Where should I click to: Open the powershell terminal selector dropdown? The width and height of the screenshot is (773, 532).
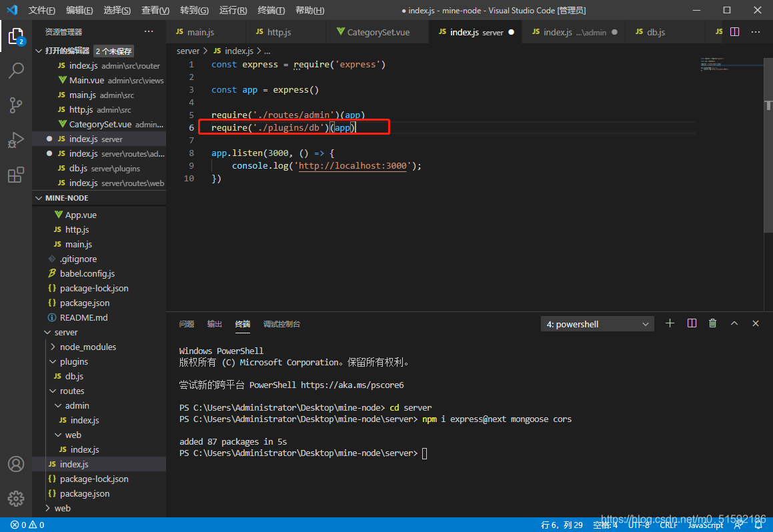click(598, 324)
